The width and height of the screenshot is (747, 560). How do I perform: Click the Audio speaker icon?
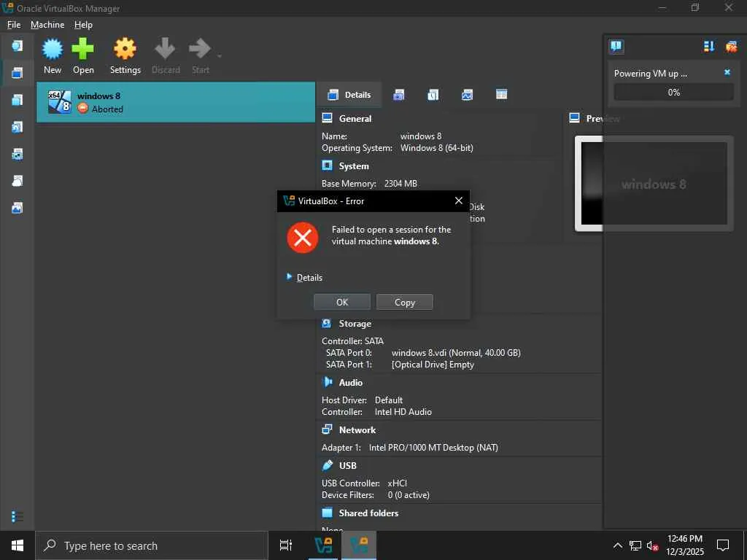[x=328, y=382]
